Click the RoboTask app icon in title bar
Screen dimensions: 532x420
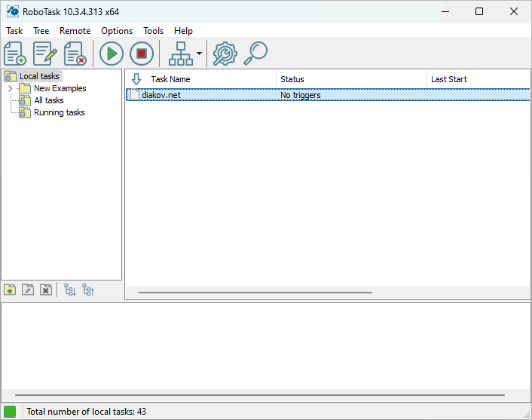pyautogui.click(x=13, y=11)
